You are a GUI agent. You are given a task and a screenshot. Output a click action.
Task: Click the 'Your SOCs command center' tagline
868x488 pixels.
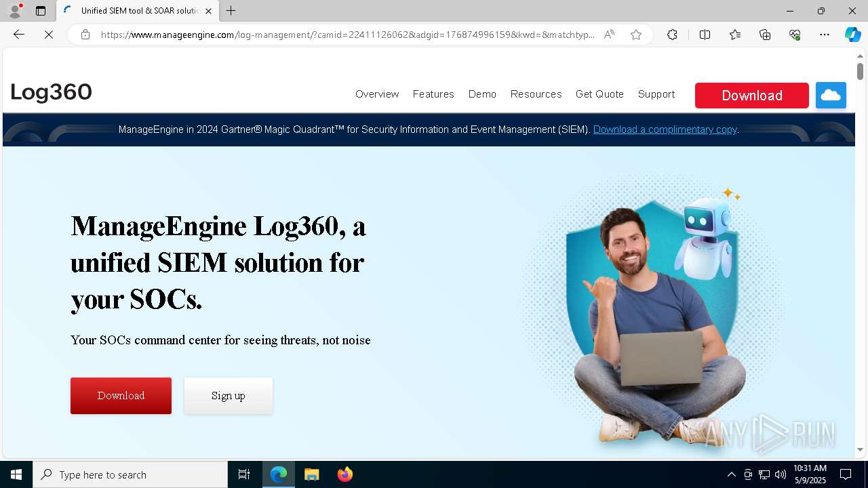(x=220, y=340)
